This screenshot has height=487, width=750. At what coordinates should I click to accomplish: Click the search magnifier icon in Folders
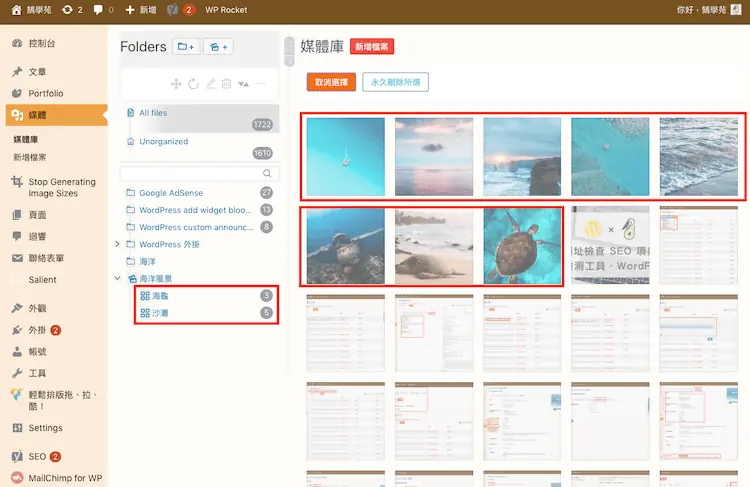coord(267,173)
